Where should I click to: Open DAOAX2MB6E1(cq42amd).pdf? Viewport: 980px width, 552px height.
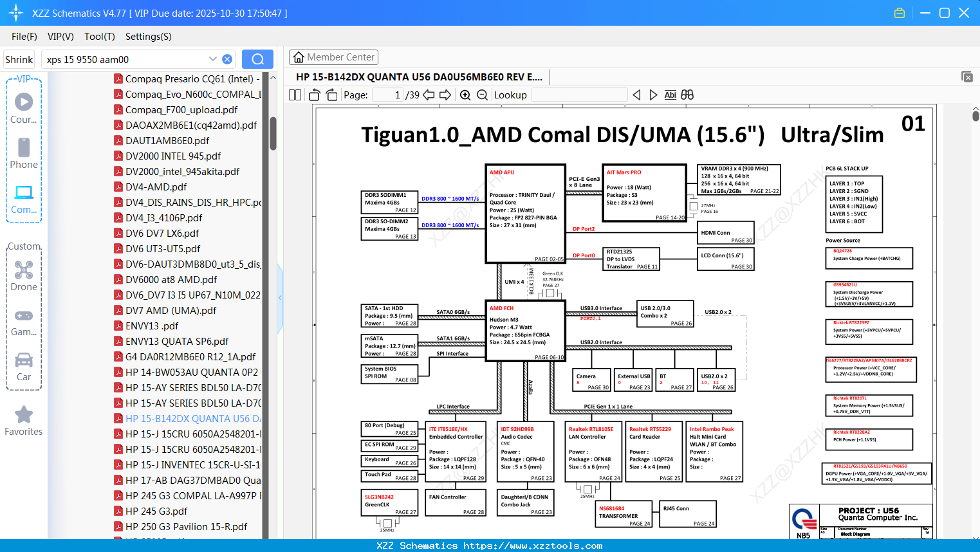pos(185,125)
